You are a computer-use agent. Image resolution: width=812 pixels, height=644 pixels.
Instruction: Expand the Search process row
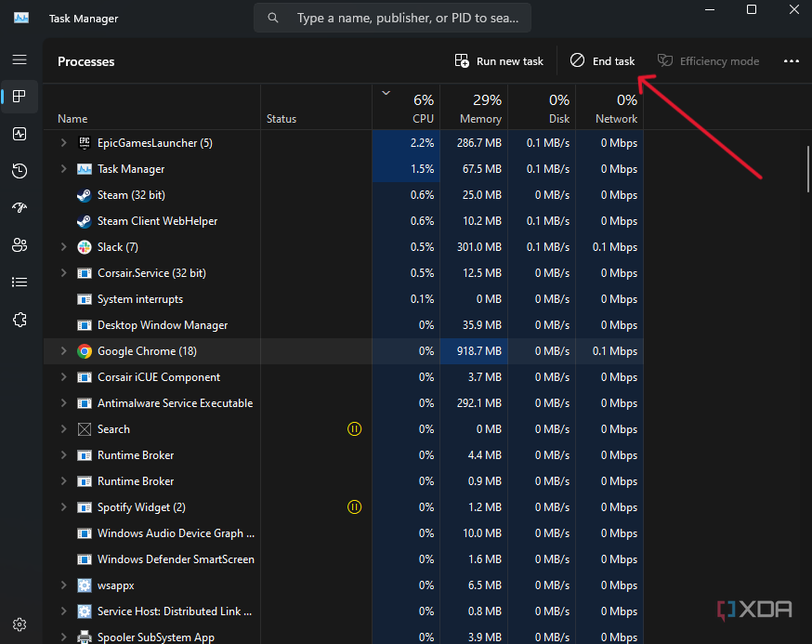64,429
